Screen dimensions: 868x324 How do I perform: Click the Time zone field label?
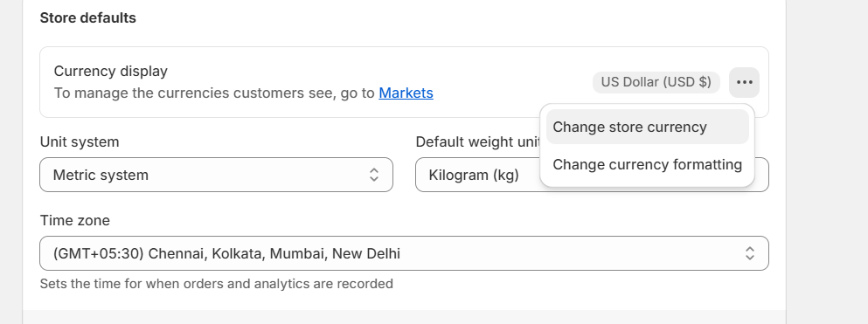click(74, 221)
